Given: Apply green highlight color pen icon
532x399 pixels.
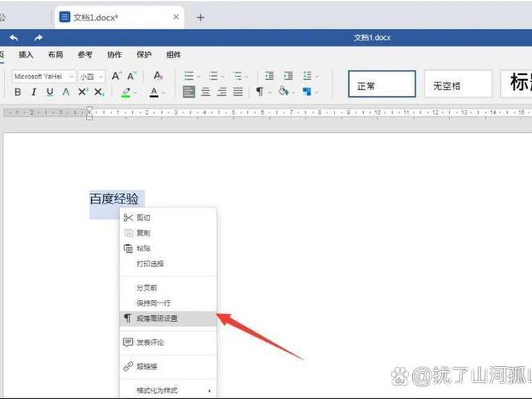Looking at the screenshot, I should (x=126, y=92).
